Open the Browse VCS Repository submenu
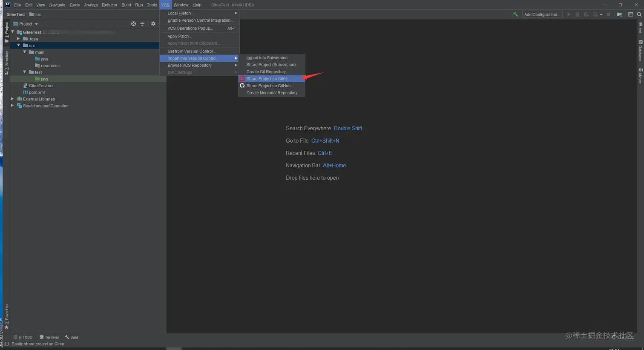The width and height of the screenshot is (644, 350). pos(199,65)
